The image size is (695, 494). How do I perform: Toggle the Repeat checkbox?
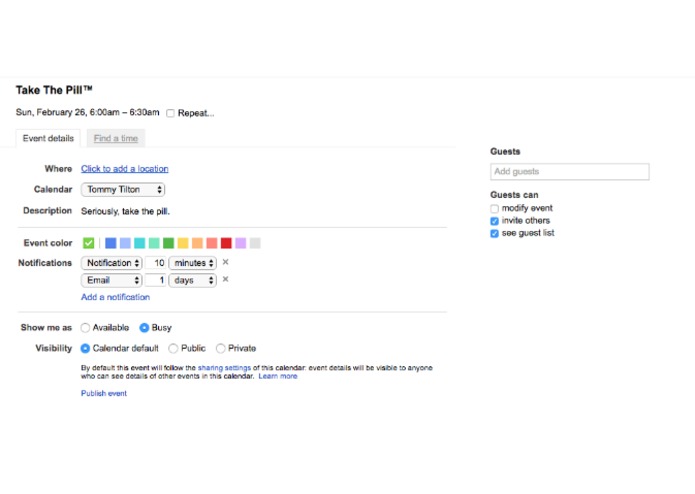(x=170, y=113)
